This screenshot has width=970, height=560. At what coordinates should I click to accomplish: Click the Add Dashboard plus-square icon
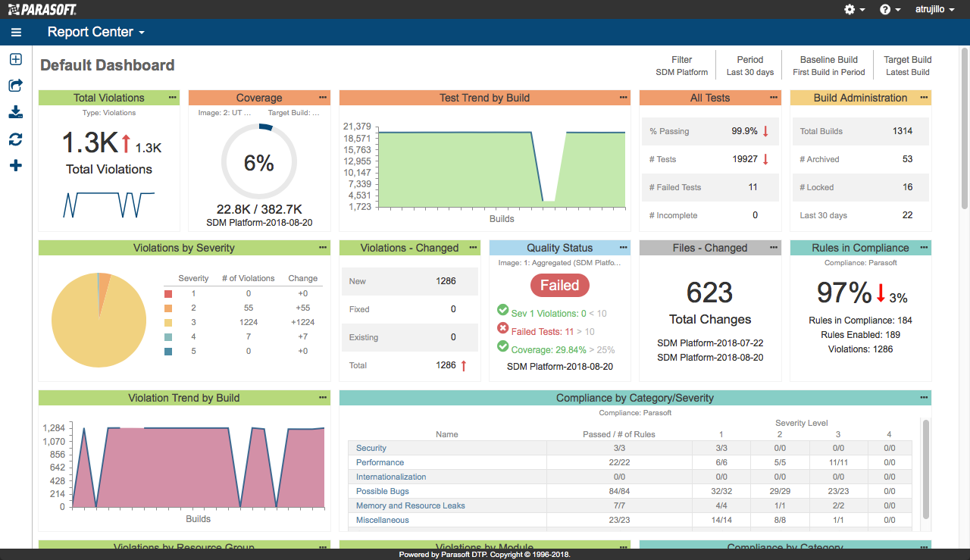[x=16, y=60]
